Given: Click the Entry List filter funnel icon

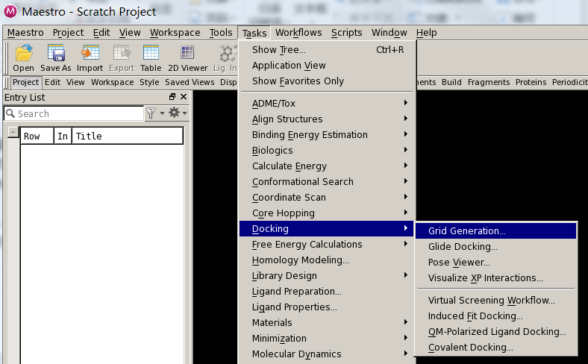Looking at the screenshot, I should [151, 113].
